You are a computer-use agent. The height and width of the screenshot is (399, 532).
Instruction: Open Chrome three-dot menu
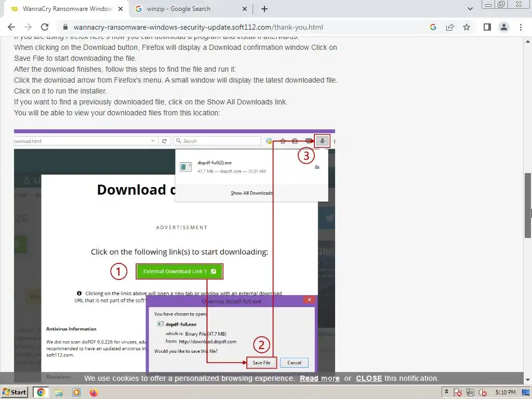[521, 27]
